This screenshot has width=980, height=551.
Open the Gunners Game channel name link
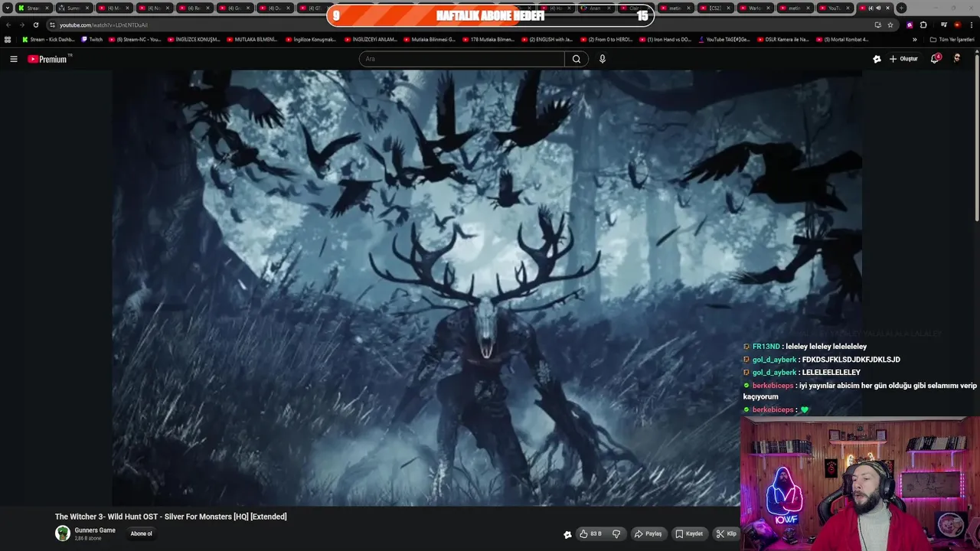point(95,530)
